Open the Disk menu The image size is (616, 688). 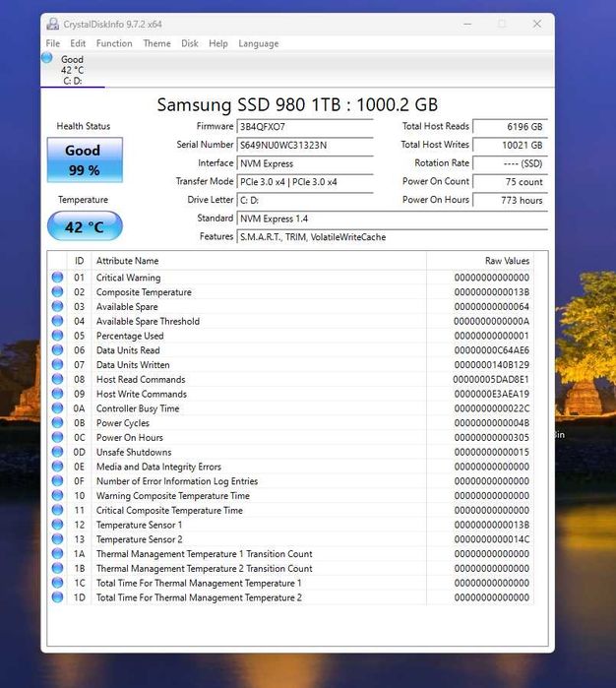190,43
